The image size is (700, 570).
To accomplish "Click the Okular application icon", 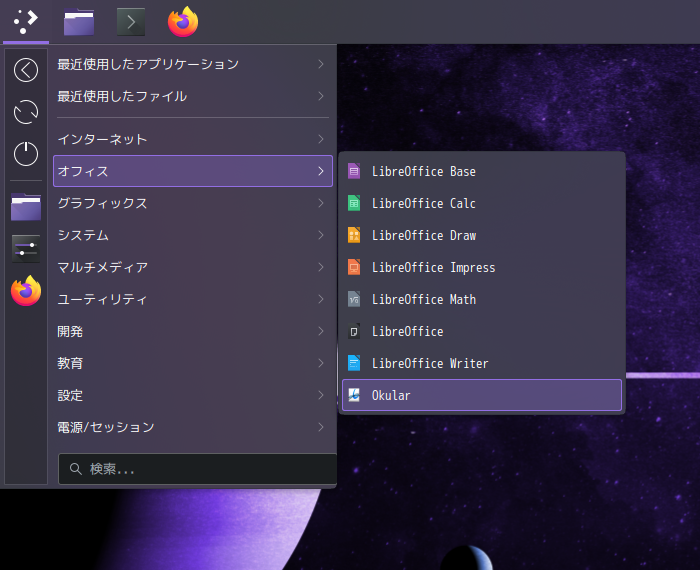I will [354, 395].
